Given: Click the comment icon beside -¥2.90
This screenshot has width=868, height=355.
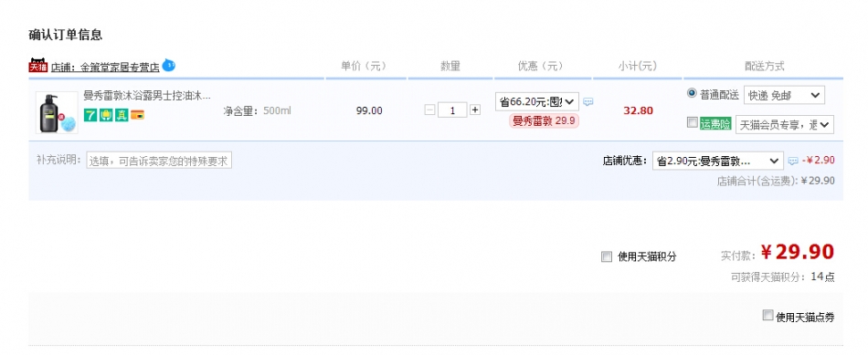Looking at the screenshot, I should click(x=793, y=161).
